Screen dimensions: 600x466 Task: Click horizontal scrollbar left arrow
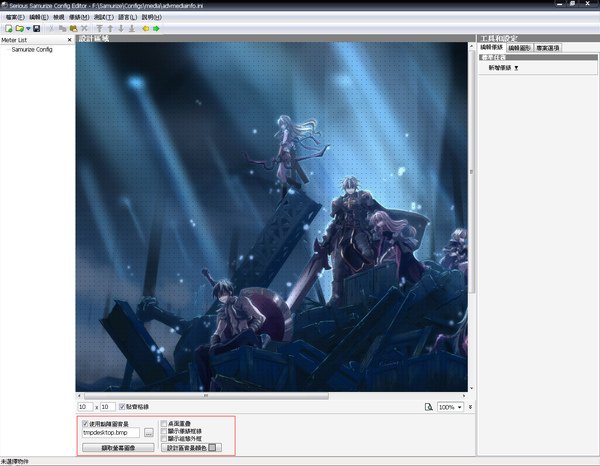(x=79, y=396)
